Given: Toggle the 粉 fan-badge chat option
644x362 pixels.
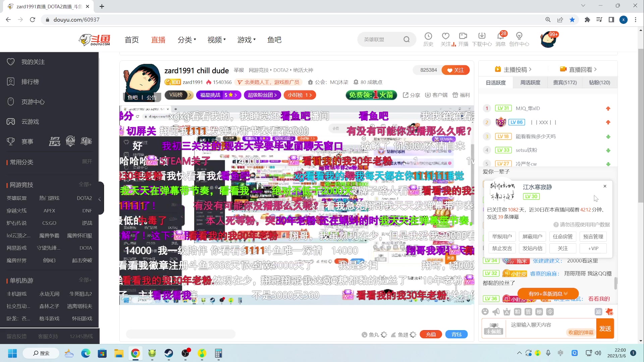Looking at the screenshot, I should (x=518, y=312).
